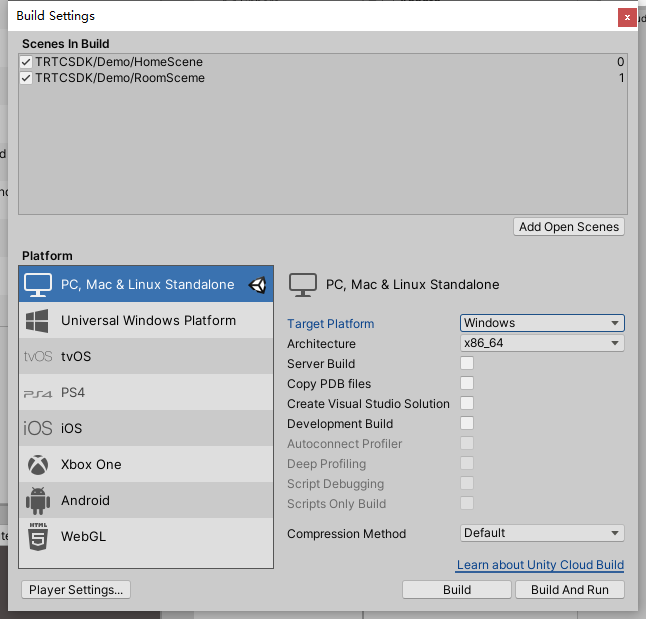Viewport: 646px width, 619px height.
Task: Open Player Settings
Action: click(x=76, y=590)
